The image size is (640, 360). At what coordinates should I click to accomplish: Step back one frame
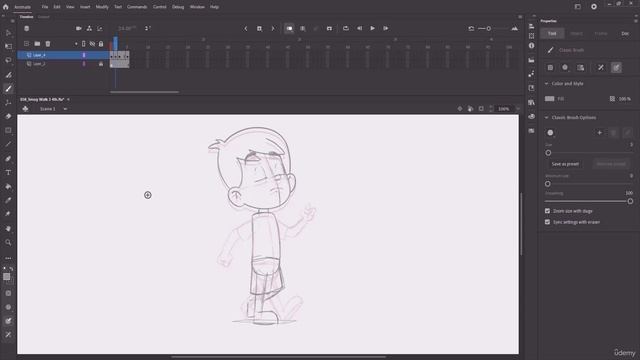pos(359,28)
